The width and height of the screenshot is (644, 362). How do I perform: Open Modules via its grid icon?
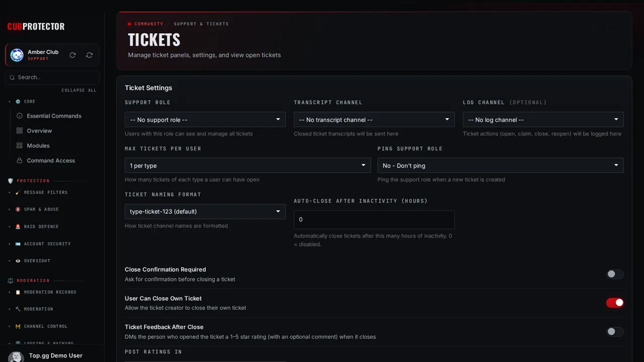point(20,145)
